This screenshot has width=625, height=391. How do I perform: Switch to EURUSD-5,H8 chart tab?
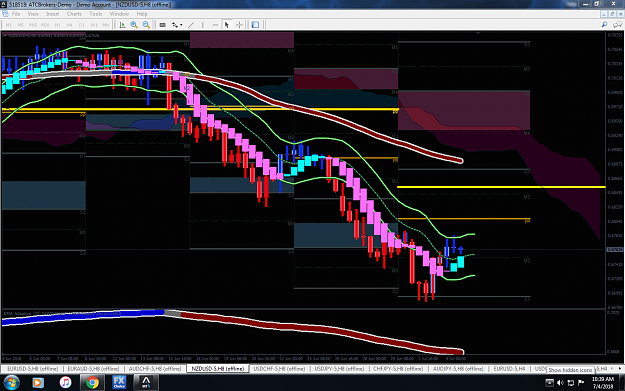click(x=33, y=369)
